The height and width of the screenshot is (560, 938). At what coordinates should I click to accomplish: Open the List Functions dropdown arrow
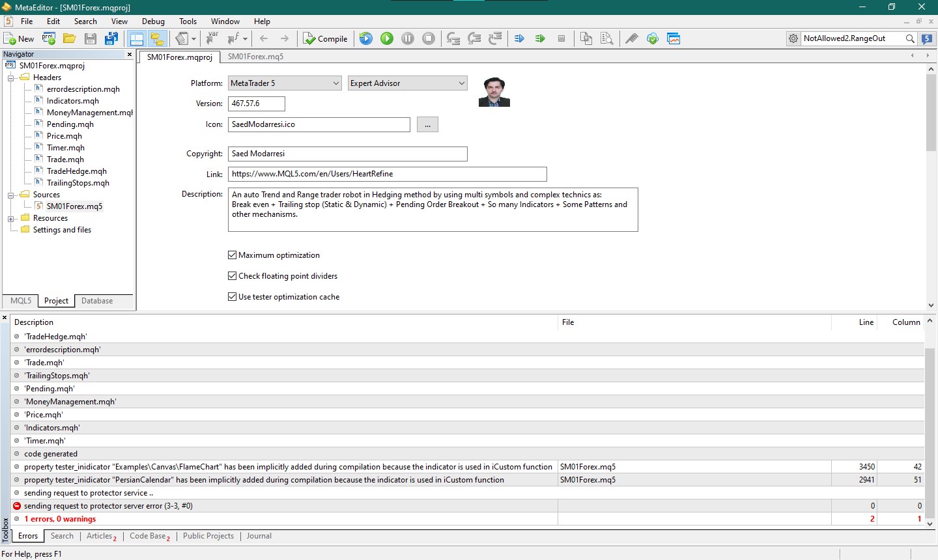tap(245, 38)
